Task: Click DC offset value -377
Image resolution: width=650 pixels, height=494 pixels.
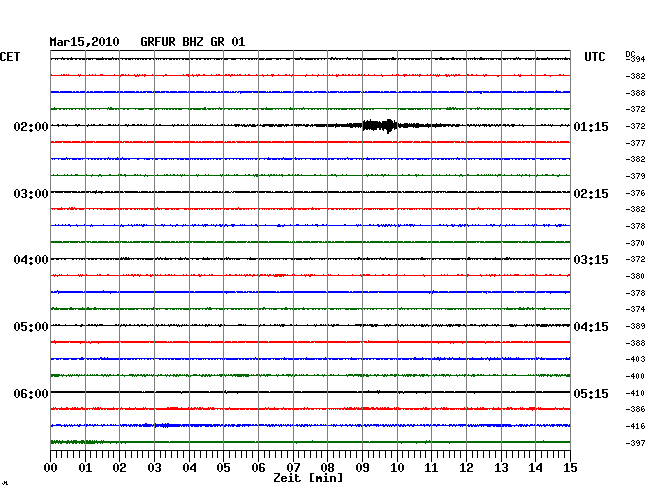Action: (635, 143)
